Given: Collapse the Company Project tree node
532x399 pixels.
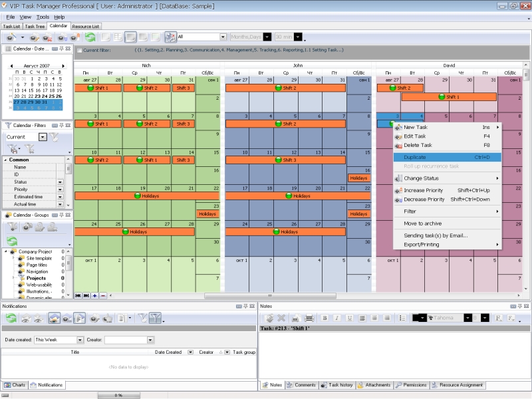Looking at the screenshot, I should click(6, 251).
